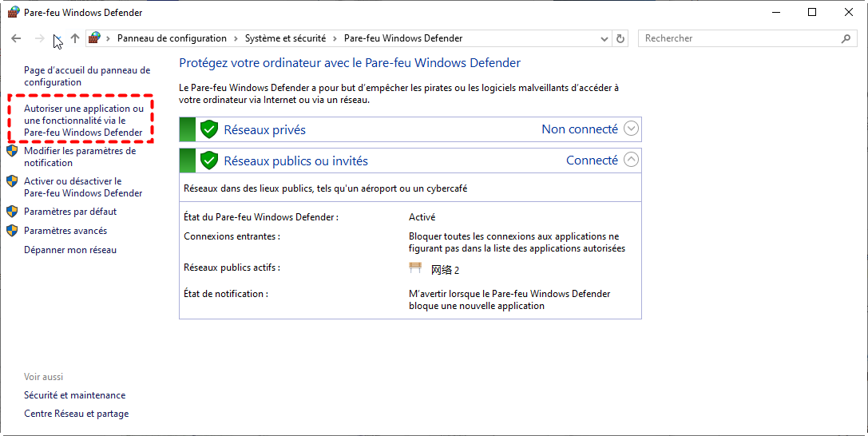Collapse the Réseaux publics ou invités chevron
The image size is (868, 436).
(x=631, y=160)
